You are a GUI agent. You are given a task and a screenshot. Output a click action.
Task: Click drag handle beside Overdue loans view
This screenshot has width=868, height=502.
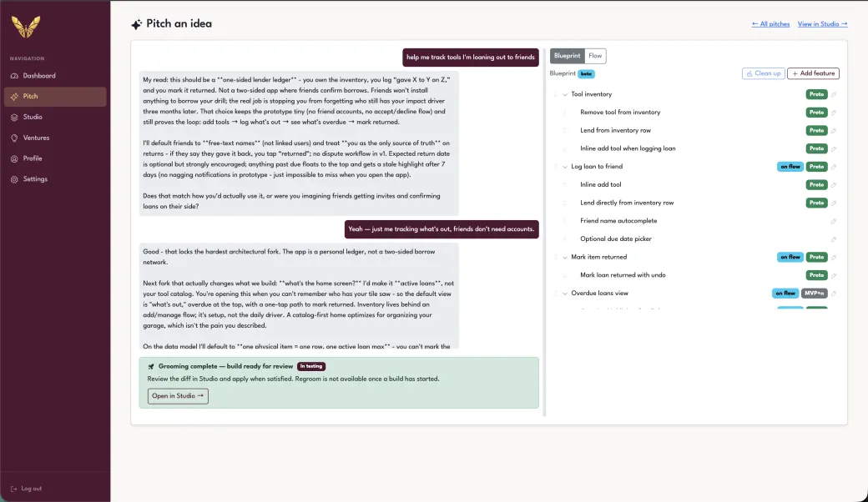[555, 293]
